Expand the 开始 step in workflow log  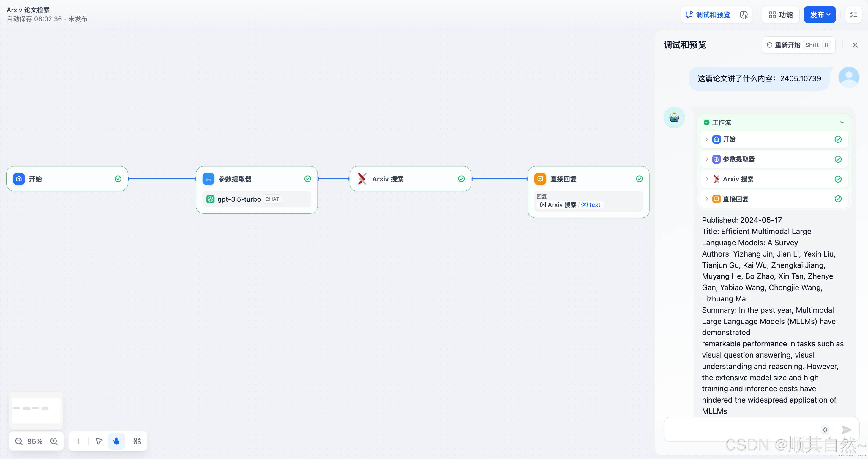coord(707,139)
